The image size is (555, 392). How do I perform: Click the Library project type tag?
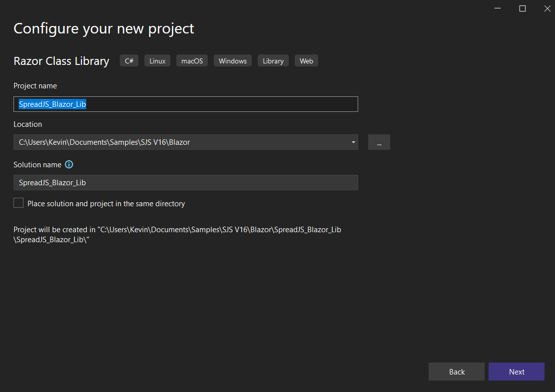[273, 61]
